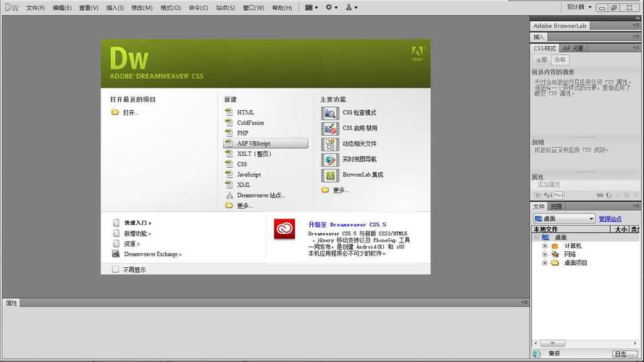This screenshot has height=362, width=644.
Task: Click the Adobe BrowserLab panel tab
Action: [x=560, y=25]
